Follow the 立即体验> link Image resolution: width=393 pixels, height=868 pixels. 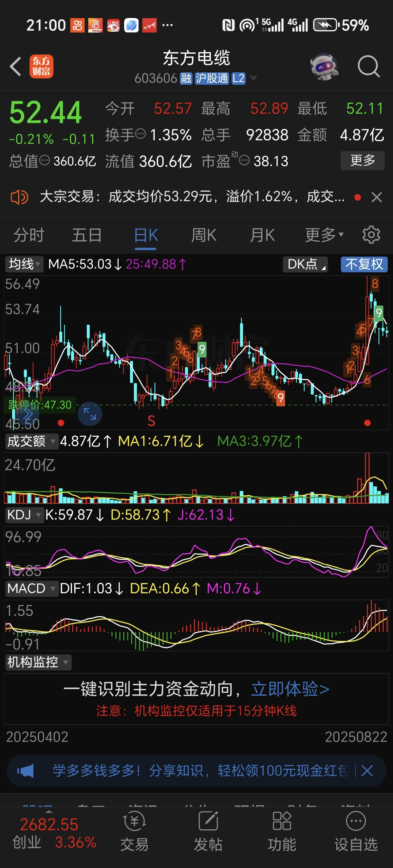click(290, 689)
